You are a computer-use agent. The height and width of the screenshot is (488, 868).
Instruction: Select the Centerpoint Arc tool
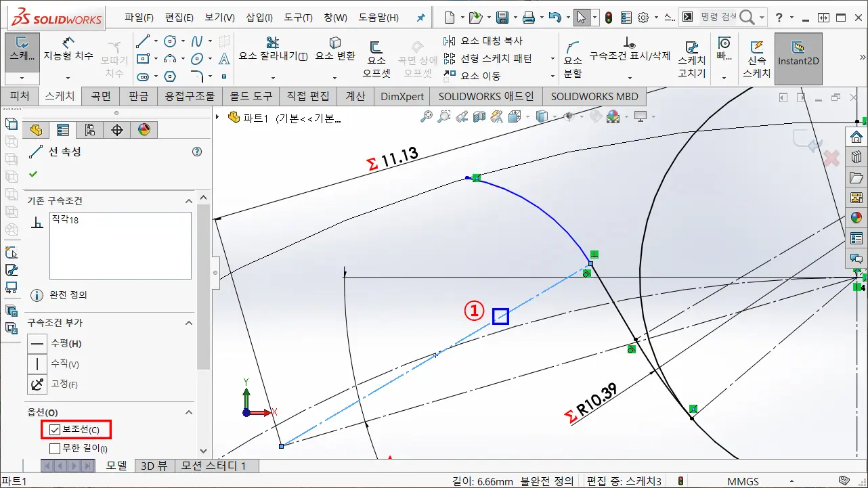[170, 59]
